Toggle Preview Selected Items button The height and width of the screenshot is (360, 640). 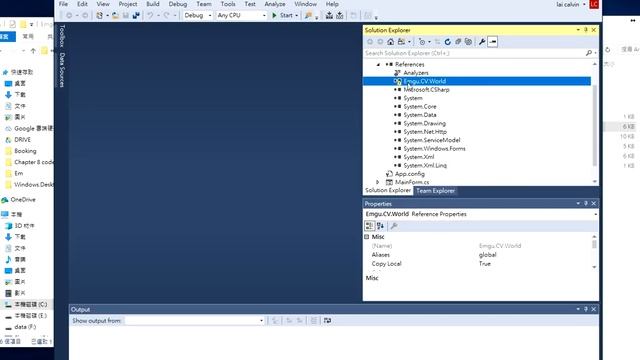(493, 42)
